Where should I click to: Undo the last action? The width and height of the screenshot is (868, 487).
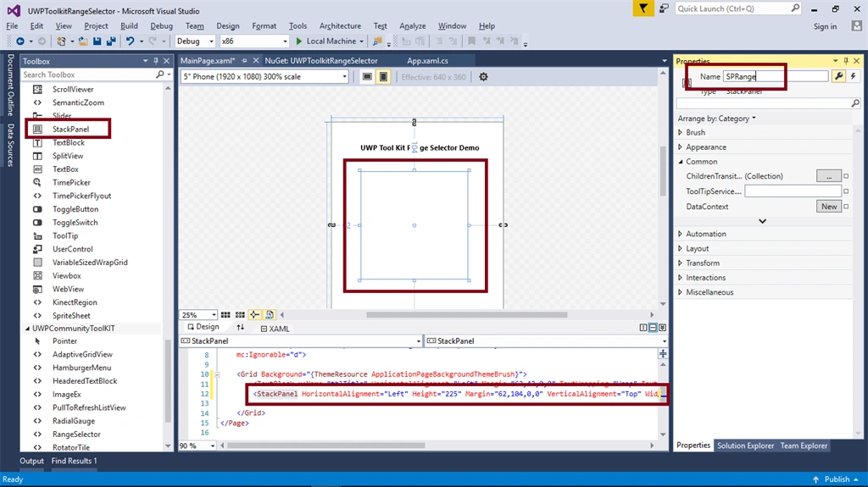(130, 42)
